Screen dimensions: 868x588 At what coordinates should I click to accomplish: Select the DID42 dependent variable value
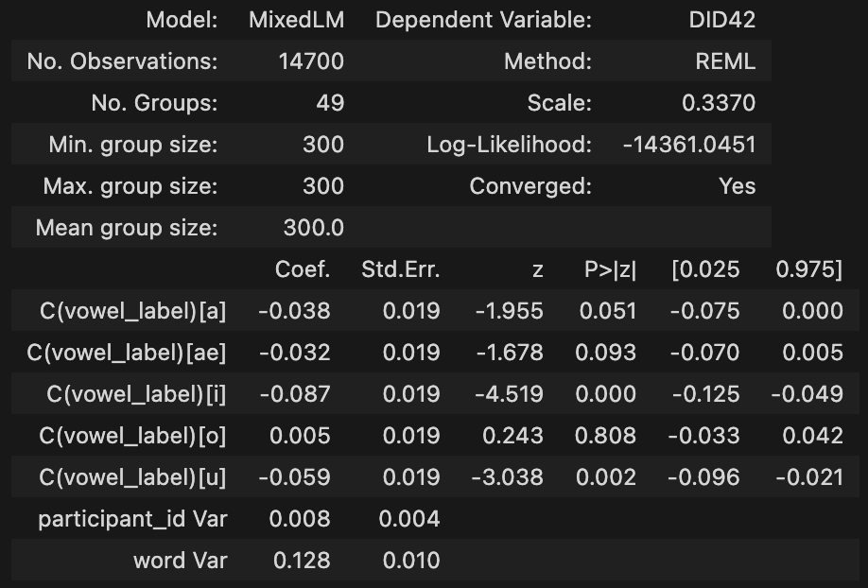tap(723, 20)
